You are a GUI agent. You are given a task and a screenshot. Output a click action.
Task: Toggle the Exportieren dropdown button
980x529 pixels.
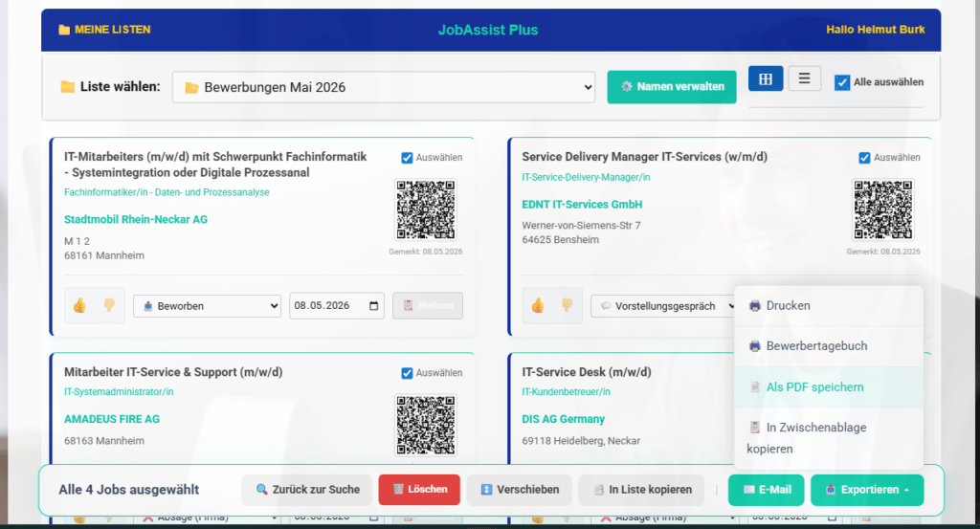(867, 490)
